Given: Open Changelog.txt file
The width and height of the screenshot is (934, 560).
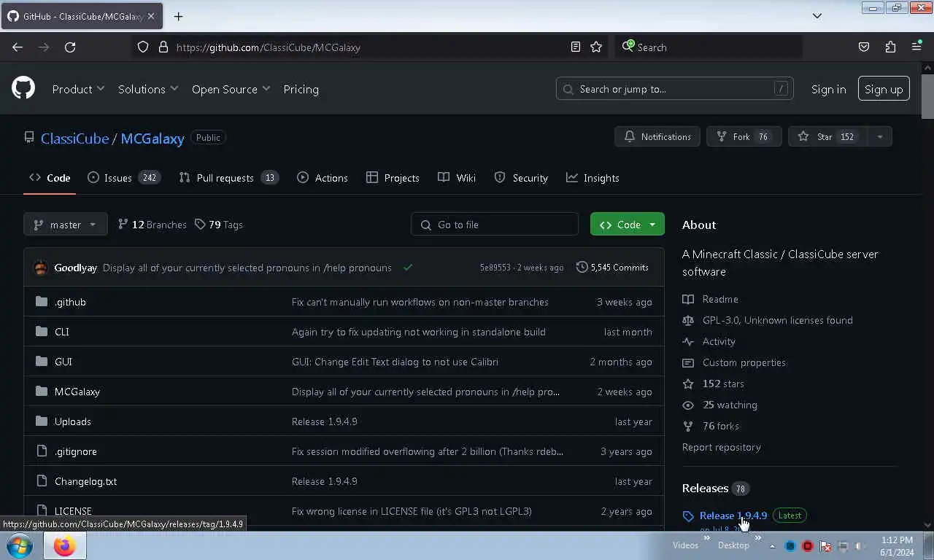Looking at the screenshot, I should click(x=85, y=481).
